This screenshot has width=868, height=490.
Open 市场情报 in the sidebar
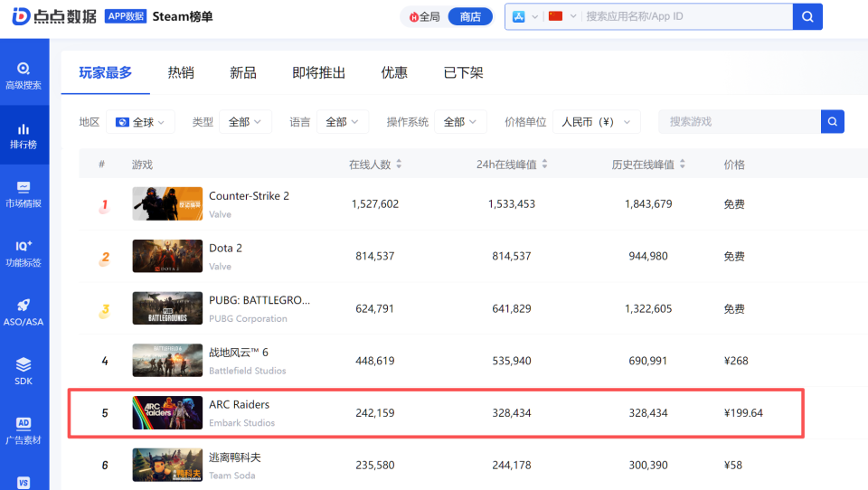click(24, 194)
